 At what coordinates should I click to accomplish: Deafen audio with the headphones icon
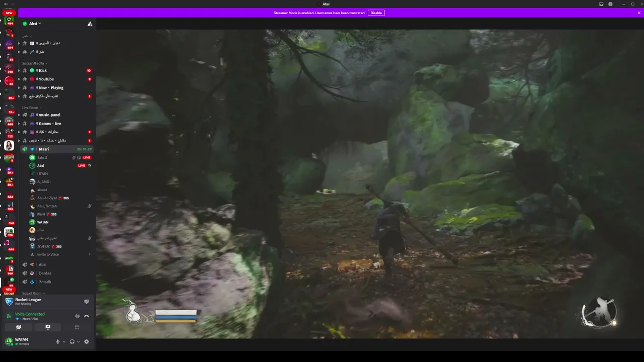point(72,342)
